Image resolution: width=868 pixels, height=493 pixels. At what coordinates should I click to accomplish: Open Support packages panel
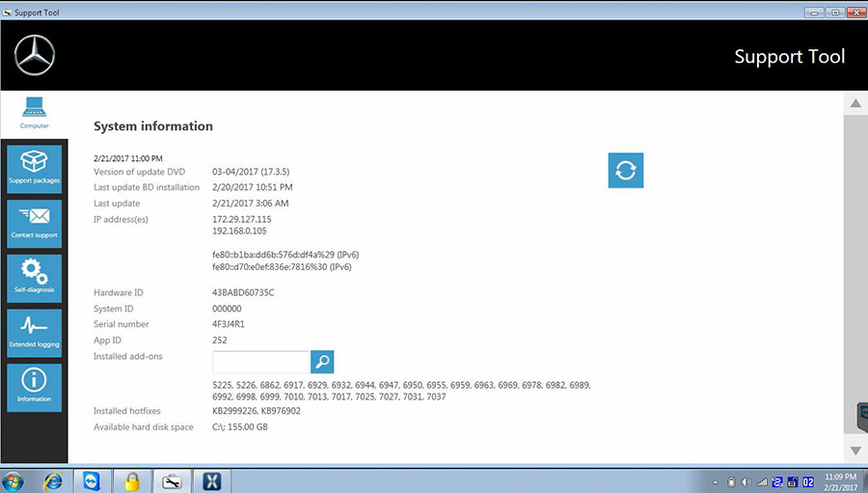coord(35,169)
